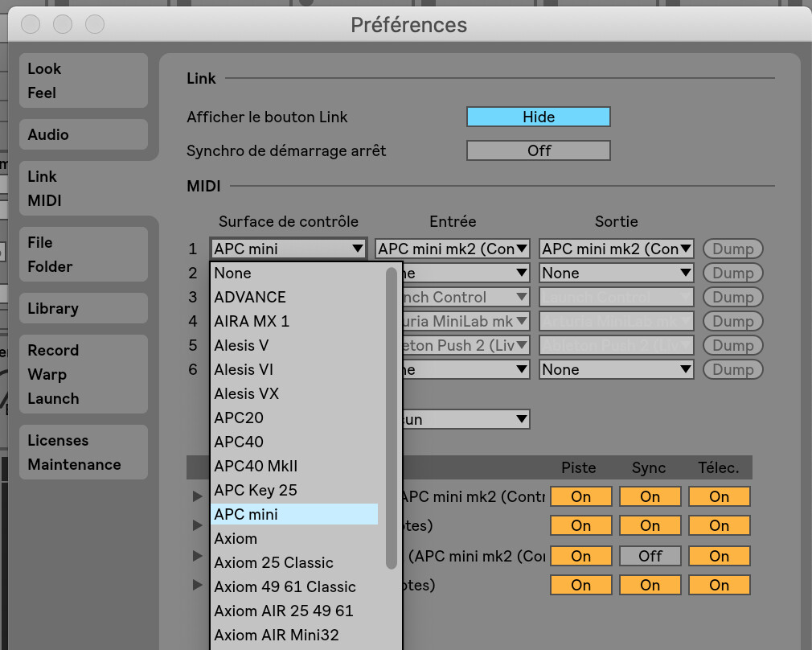Select highlighted APC mini list entry
The width and height of the screenshot is (812, 650).
click(x=295, y=514)
